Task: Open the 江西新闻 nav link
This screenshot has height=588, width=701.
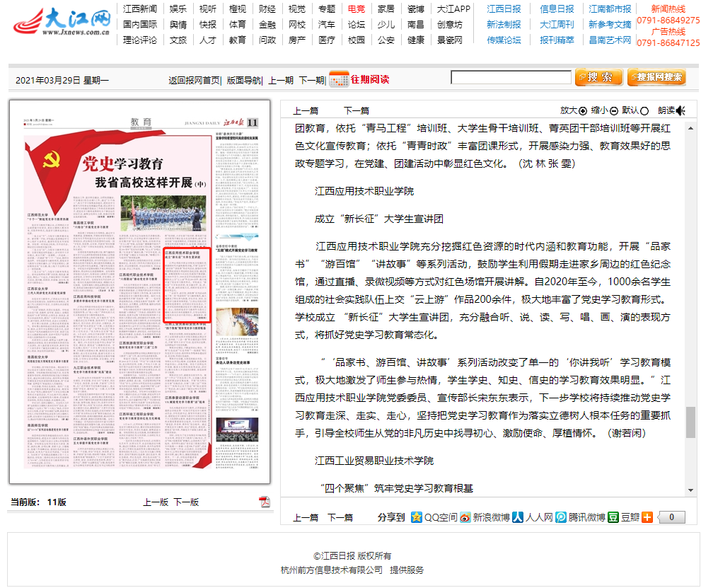Action: click(x=140, y=9)
